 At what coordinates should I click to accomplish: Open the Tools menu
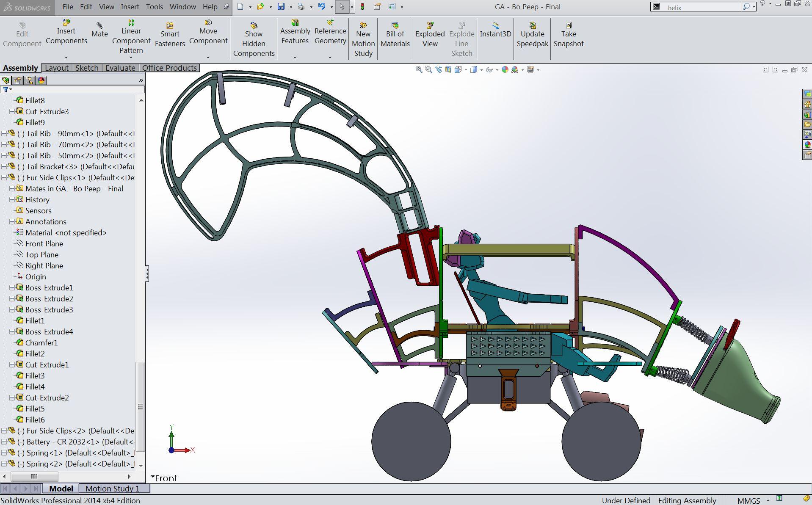coord(155,7)
